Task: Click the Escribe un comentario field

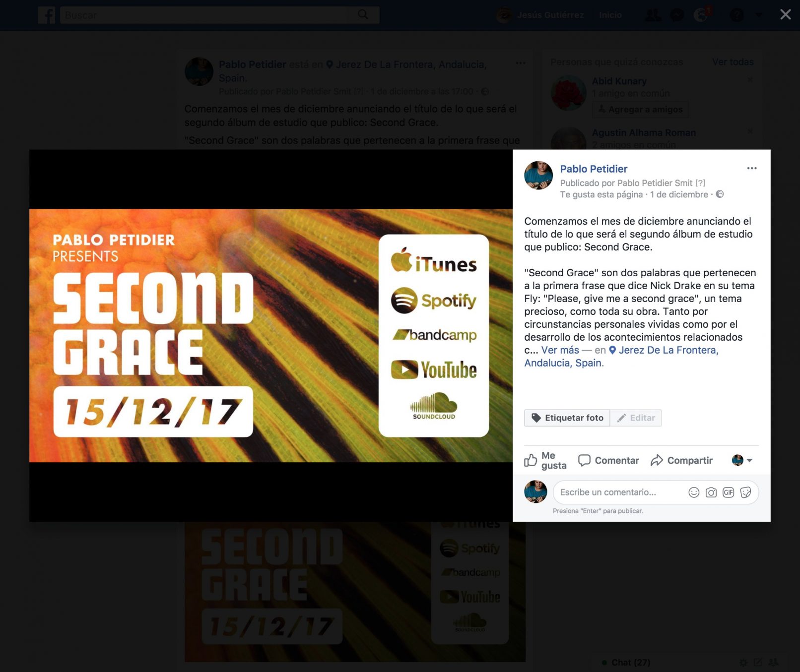Action: pos(620,492)
